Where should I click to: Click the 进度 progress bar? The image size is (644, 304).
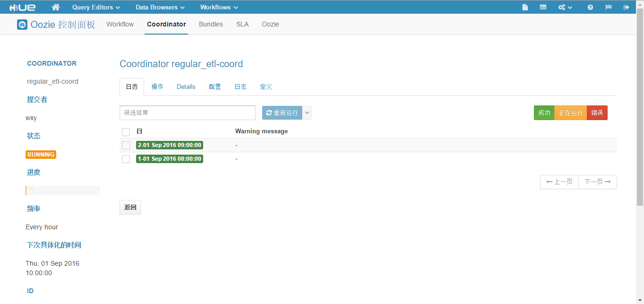pos(62,191)
